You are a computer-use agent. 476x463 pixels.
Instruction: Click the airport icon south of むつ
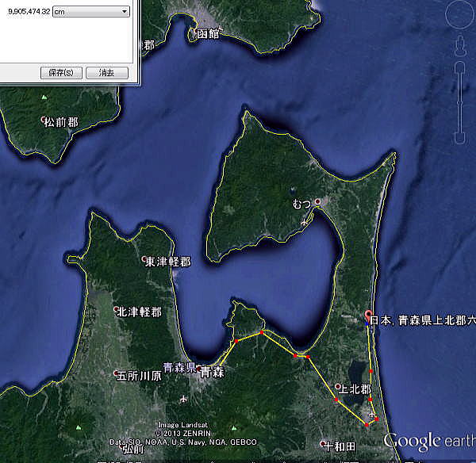(x=306, y=221)
